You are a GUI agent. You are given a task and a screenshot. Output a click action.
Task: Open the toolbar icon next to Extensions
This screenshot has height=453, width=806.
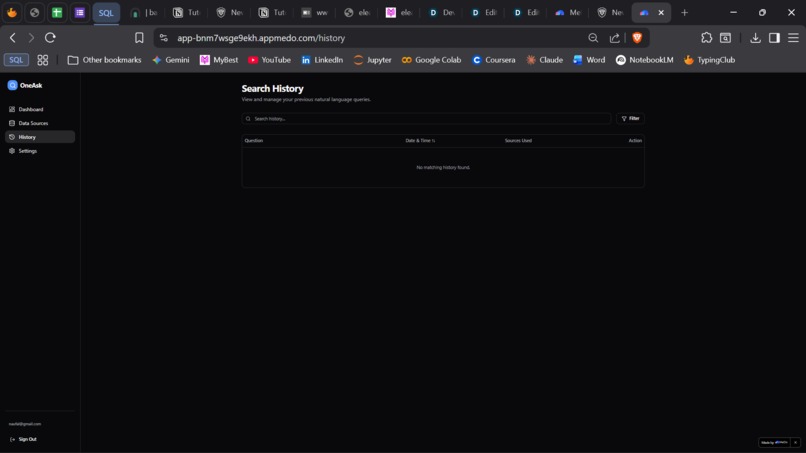pos(725,38)
